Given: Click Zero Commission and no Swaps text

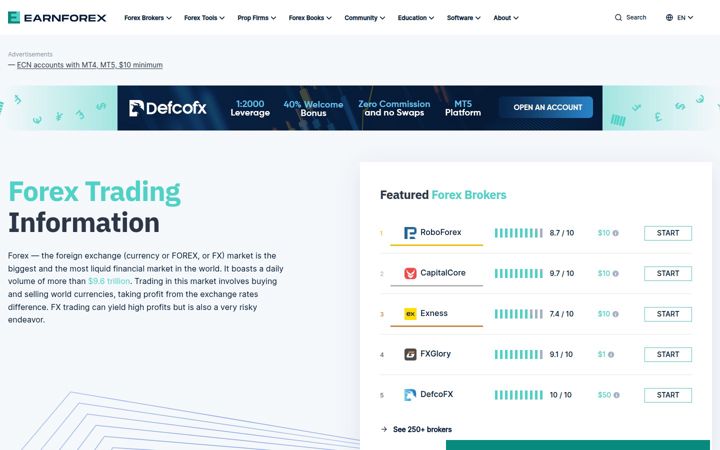Looking at the screenshot, I should pyautogui.click(x=394, y=108).
